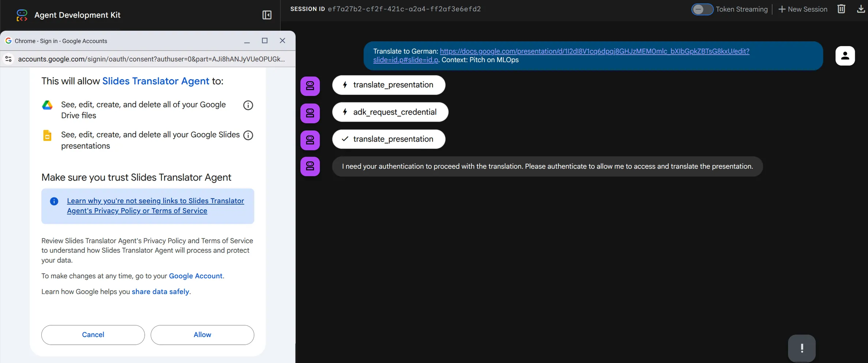Click the user avatar icon in chat
This screenshot has height=363, width=868.
[x=845, y=56]
